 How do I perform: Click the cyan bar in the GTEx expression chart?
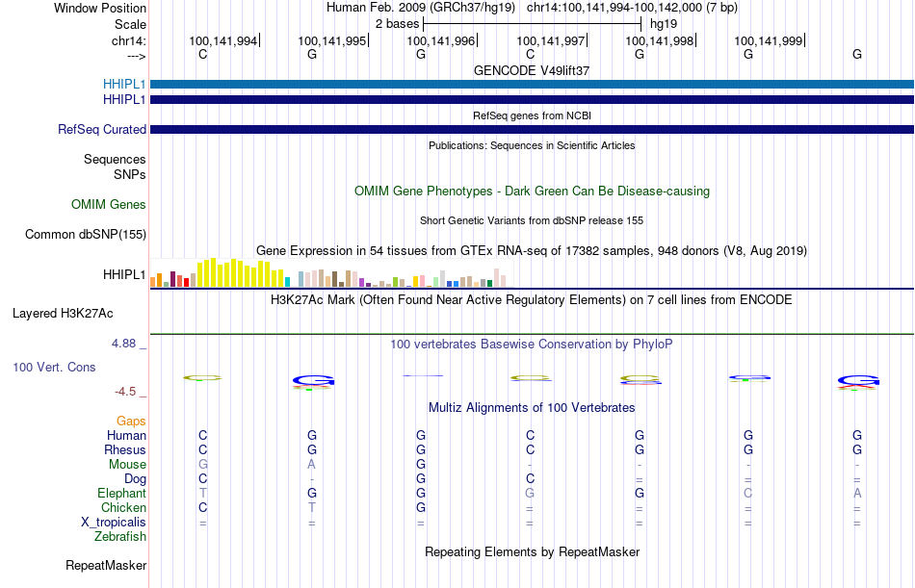tap(288, 282)
